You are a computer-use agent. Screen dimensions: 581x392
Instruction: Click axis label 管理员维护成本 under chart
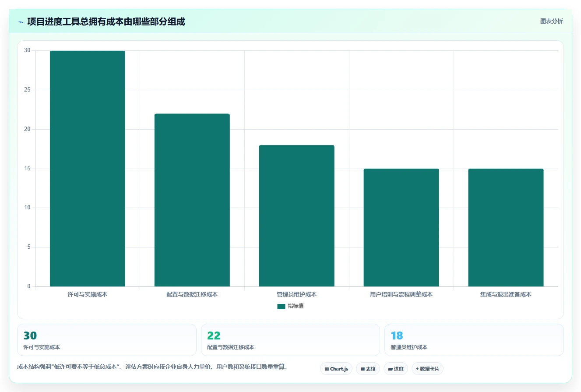pyautogui.click(x=297, y=295)
